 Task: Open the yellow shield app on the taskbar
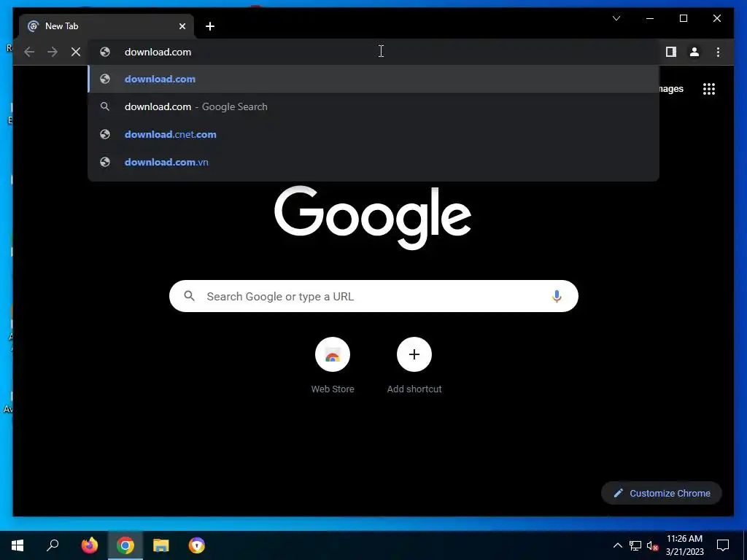coord(197,545)
